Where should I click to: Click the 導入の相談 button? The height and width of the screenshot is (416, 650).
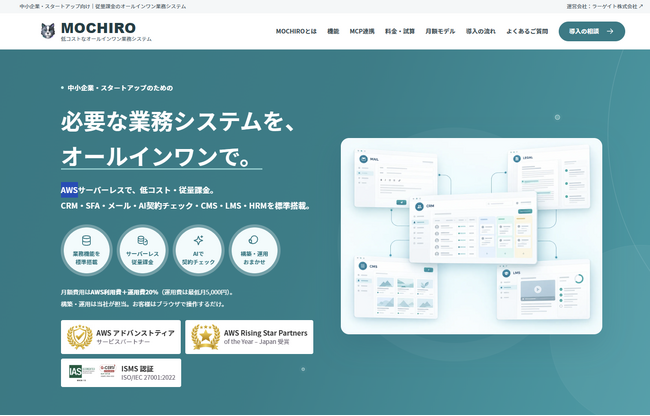pyautogui.click(x=592, y=31)
